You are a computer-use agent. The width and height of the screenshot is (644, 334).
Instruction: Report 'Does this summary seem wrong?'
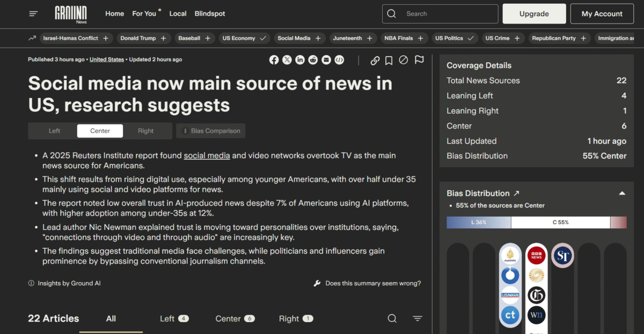(x=373, y=283)
